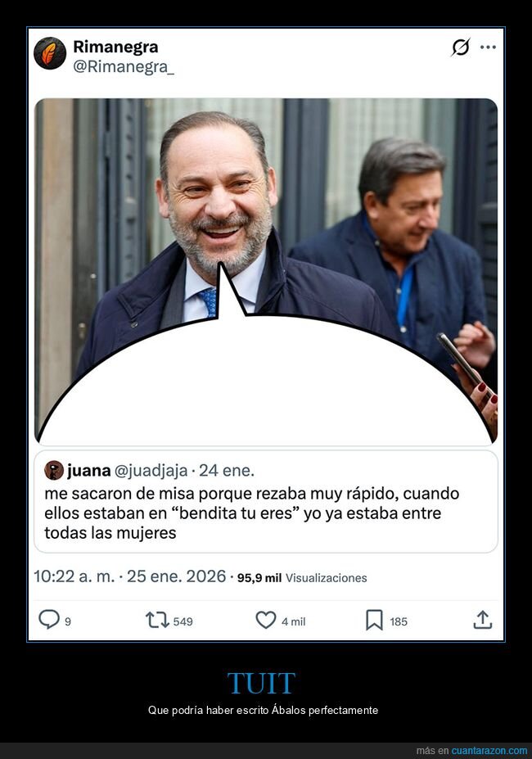Click the 95,9 mil Visualizaciones count
This screenshot has width=532, height=759.
point(302,577)
